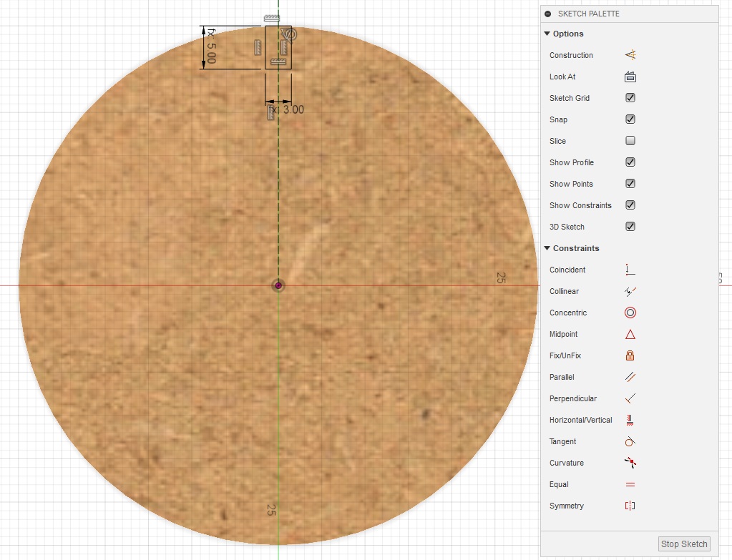Select the Tangent constraint icon

tap(630, 441)
